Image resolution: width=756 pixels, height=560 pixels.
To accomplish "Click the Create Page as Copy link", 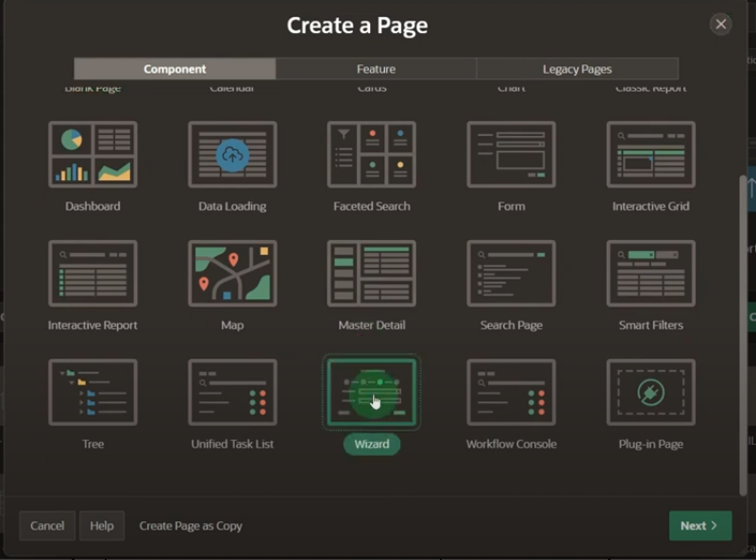I will (x=191, y=526).
